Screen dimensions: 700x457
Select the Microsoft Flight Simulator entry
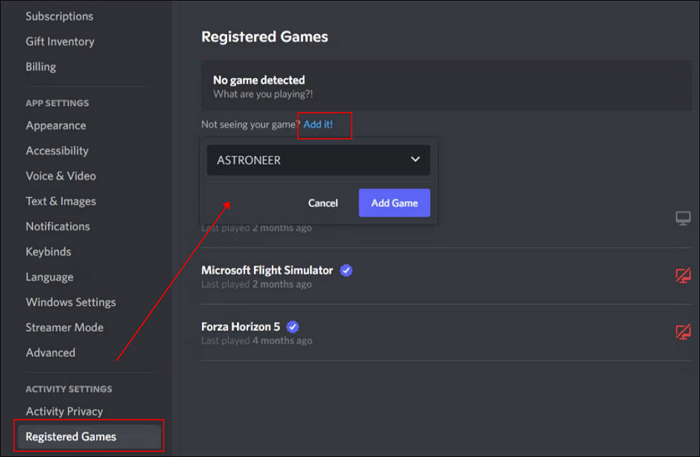(268, 270)
